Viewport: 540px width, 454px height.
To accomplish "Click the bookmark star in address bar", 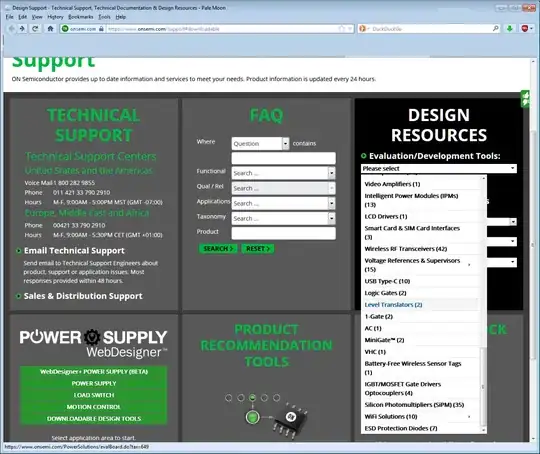I will coord(342,29).
